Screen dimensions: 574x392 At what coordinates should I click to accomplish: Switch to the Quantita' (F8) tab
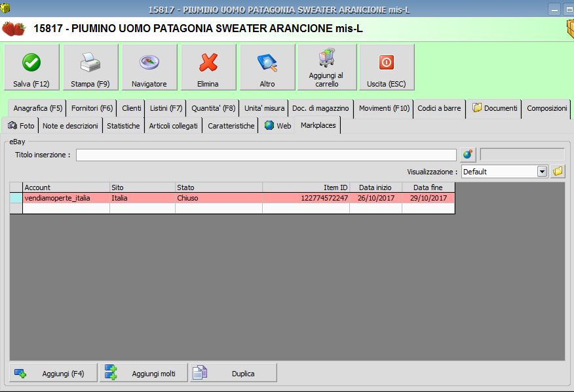[213, 108]
